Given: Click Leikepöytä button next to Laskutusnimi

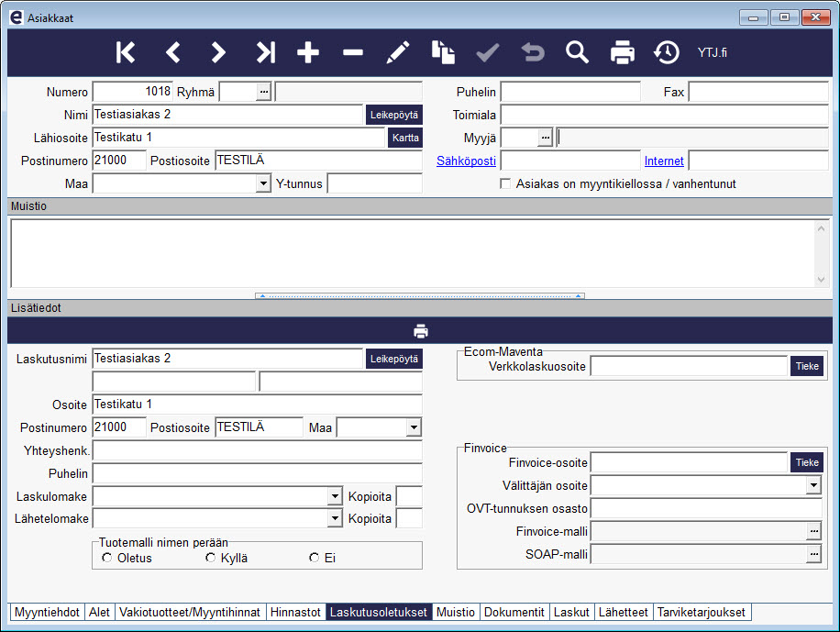Looking at the screenshot, I should 393,359.
